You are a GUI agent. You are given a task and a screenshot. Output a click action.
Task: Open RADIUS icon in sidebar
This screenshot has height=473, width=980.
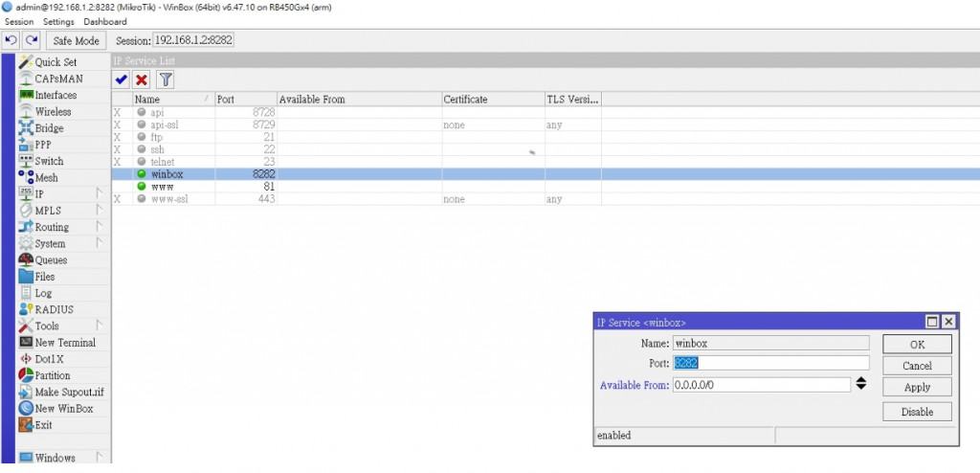coord(26,309)
